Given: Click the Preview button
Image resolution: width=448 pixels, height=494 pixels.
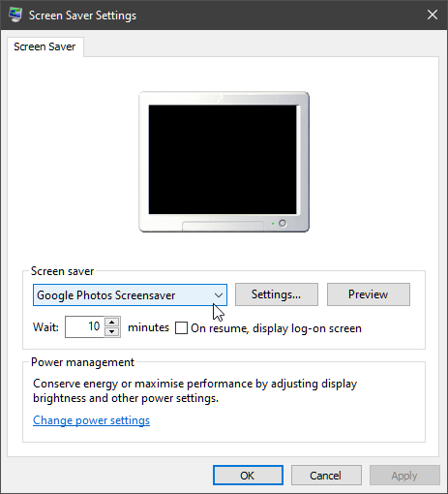Looking at the screenshot, I should 369,294.
